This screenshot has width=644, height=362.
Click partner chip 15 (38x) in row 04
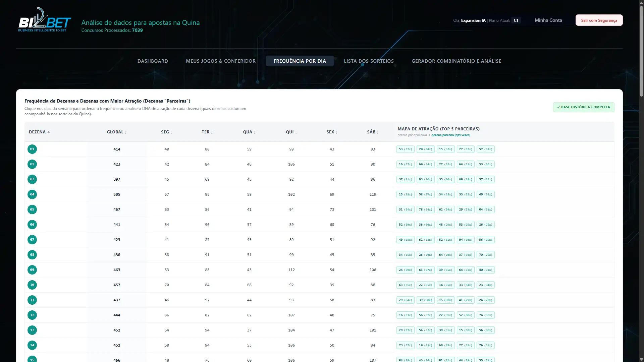click(x=405, y=194)
